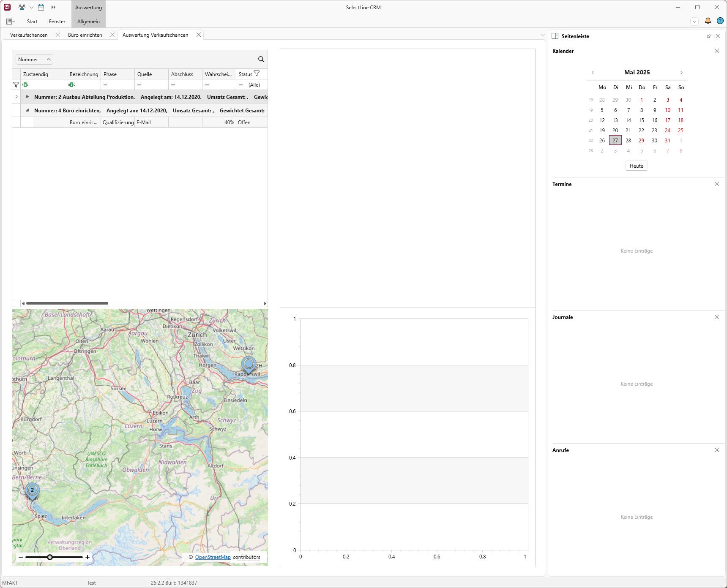Screen dimensions: 727x588
Task: Sort by the Zustaendig column header
Action: [x=44, y=74]
